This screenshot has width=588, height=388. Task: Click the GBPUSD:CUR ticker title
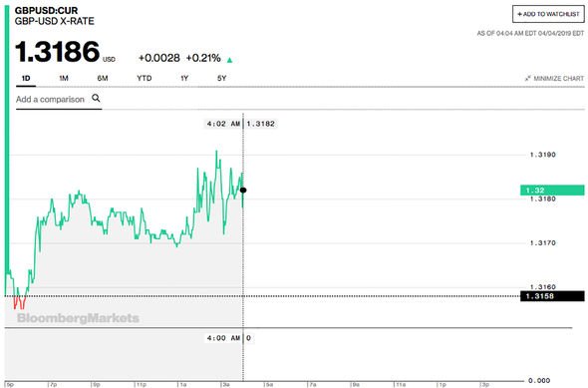(x=46, y=10)
